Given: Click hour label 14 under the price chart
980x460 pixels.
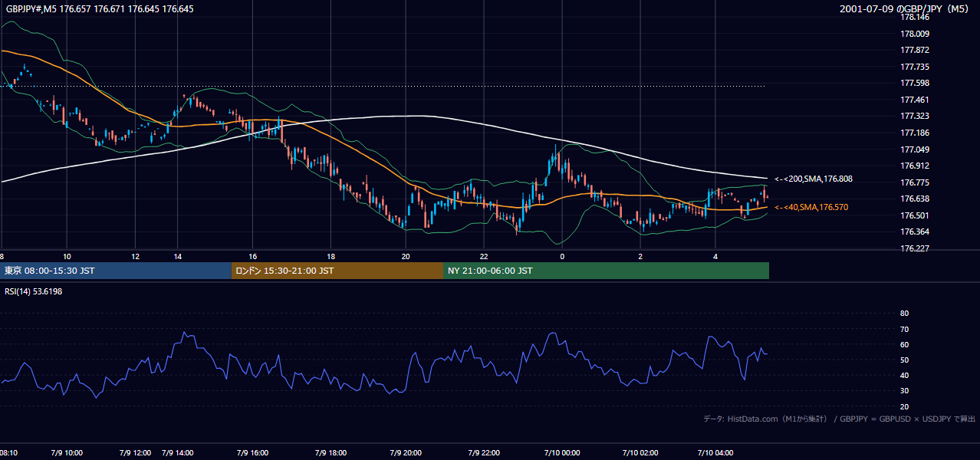Looking at the screenshot, I should [x=177, y=256].
